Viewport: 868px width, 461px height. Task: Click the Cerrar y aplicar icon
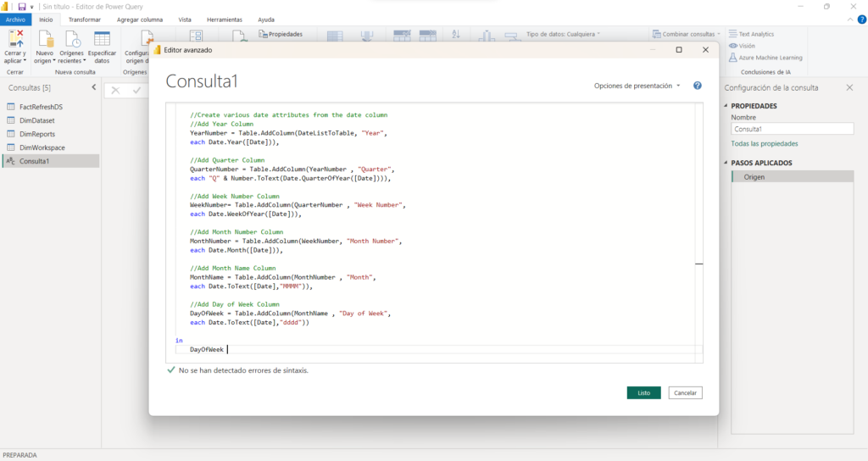coord(15,39)
